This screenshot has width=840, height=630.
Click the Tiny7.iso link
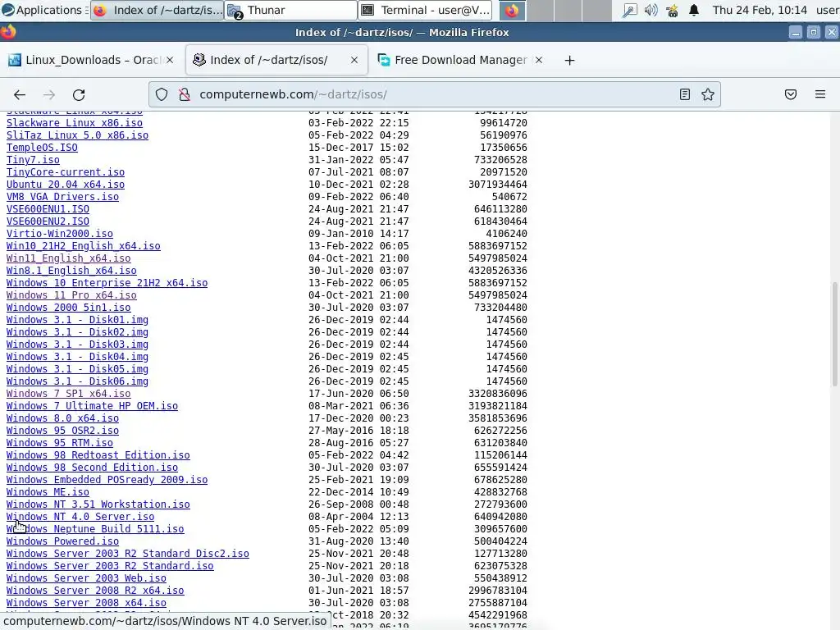(x=33, y=160)
